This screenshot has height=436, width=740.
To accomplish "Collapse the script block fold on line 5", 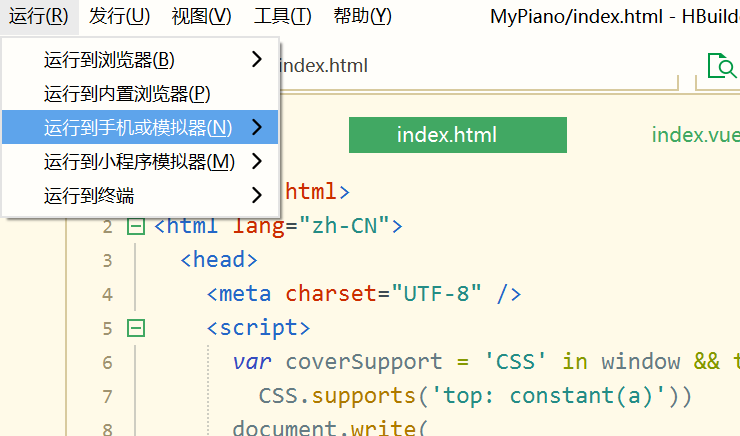I will click(136, 328).
